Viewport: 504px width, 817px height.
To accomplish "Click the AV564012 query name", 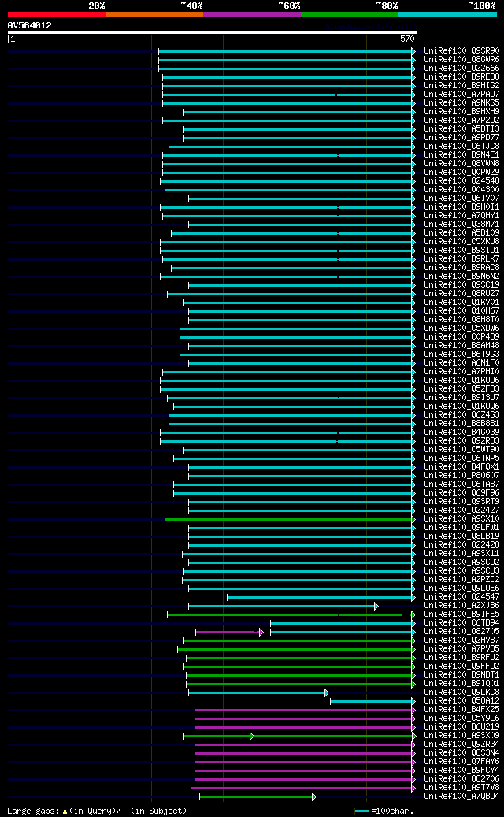I will 30,25.
